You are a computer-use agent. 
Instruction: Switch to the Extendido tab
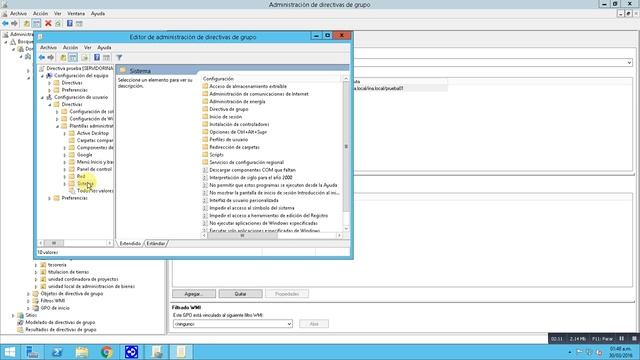[x=130, y=244]
